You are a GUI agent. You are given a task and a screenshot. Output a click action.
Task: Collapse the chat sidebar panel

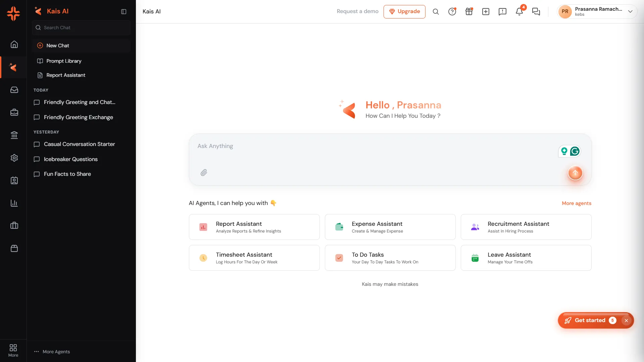pyautogui.click(x=123, y=11)
